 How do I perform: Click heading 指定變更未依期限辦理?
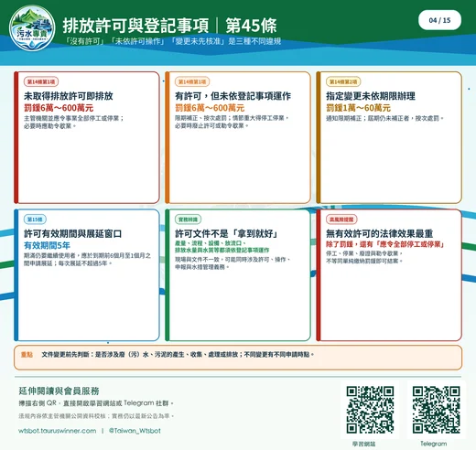tap(371, 96)
